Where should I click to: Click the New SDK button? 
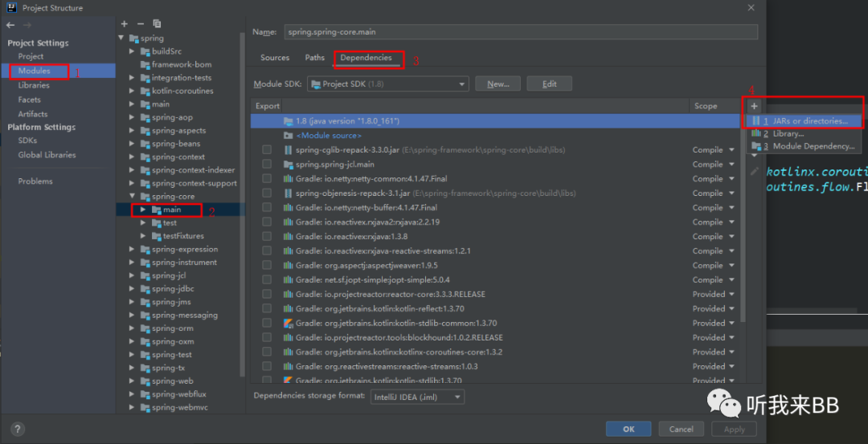coord(498,84)
